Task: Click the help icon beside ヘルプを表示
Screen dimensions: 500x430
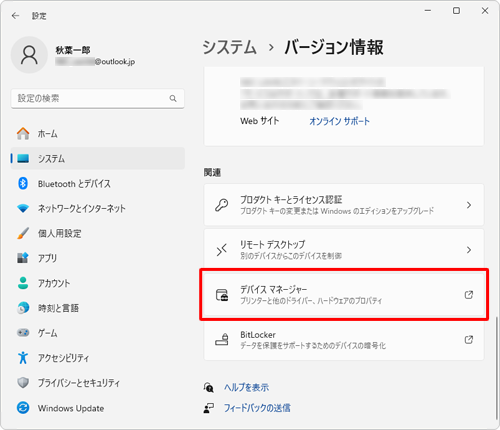Action: point(209,387)
